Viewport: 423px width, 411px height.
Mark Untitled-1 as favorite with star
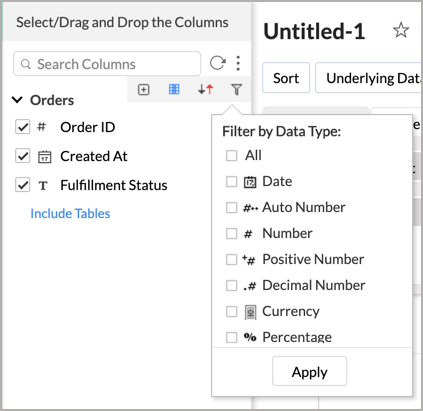click(401, 30)
